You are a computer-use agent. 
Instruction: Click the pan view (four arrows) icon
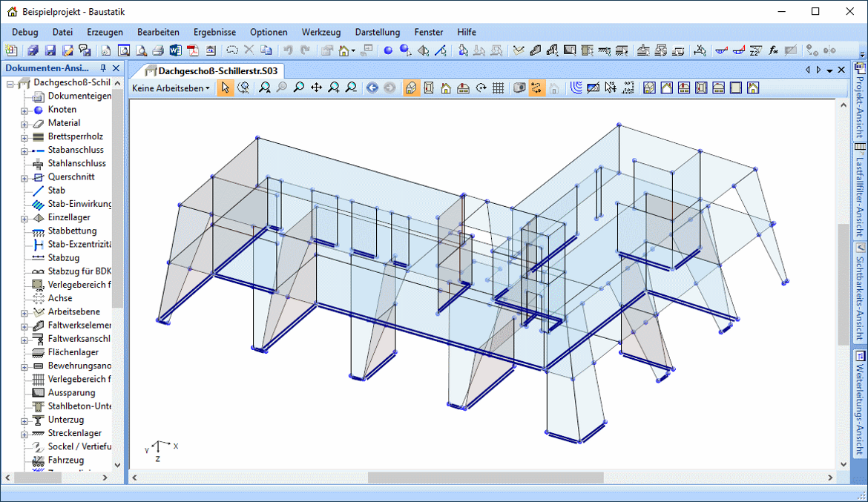pyautogui.click(x=316, y=88)
